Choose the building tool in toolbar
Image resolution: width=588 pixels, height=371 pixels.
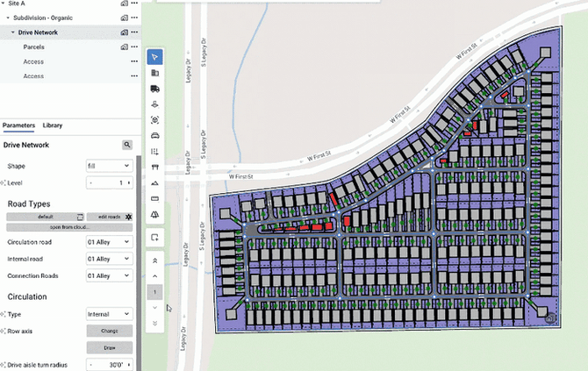click(x=154, y=73)
